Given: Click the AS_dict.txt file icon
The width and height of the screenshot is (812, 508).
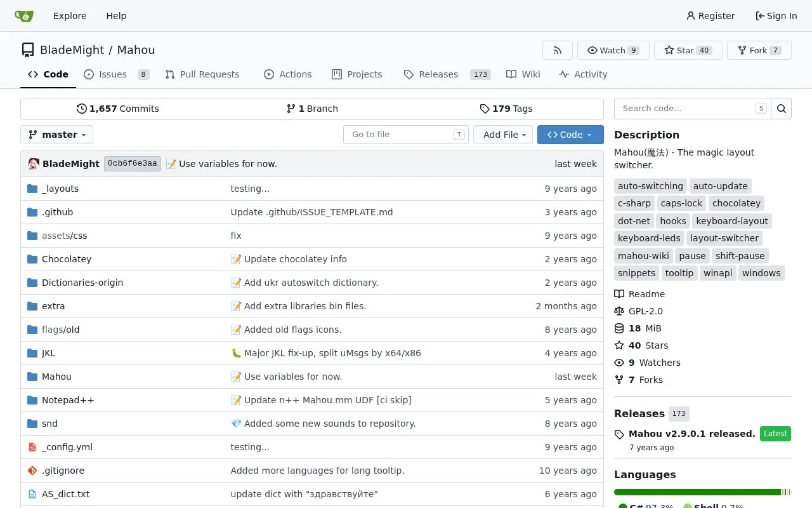Looking at the screenshot, I should [32, 494].
